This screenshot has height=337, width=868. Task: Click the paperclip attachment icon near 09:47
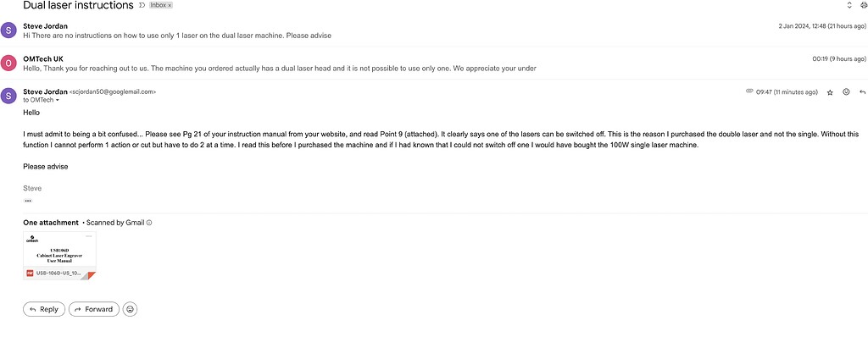749,91
